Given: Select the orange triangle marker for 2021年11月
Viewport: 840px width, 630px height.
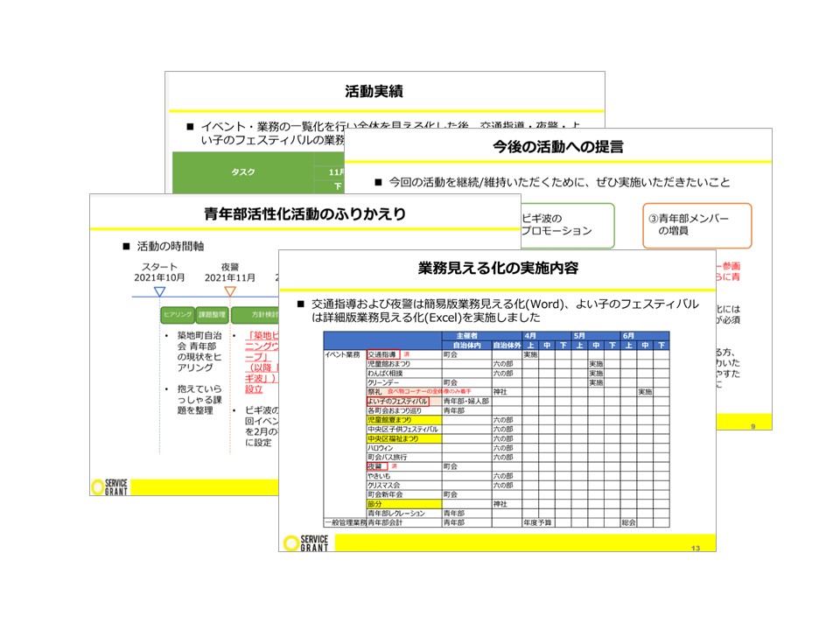Looking at the screenshot, I should [230, 291].
